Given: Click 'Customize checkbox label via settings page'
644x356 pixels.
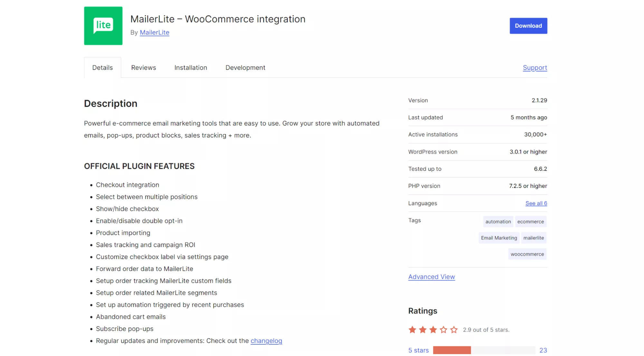Looking at the screenshot, I should pyautogui.click(x=162, y=257).
